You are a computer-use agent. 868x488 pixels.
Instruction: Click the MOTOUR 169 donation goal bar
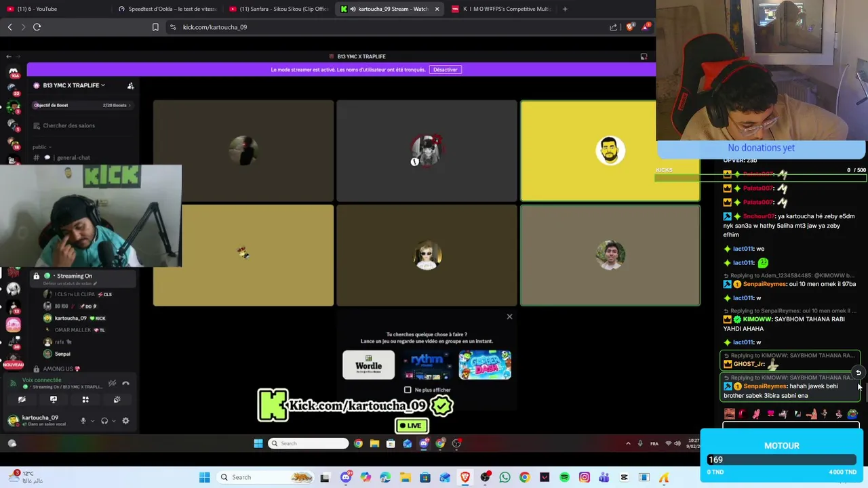tap(782, 460)
